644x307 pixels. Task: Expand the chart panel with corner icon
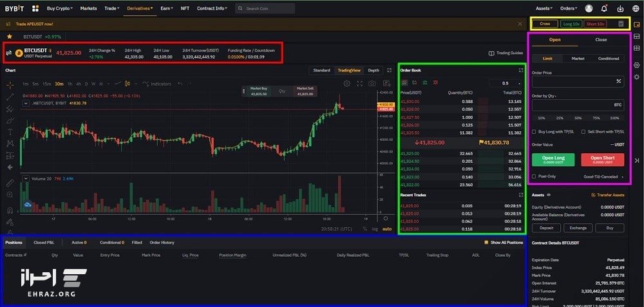click(x=390, y=70)
